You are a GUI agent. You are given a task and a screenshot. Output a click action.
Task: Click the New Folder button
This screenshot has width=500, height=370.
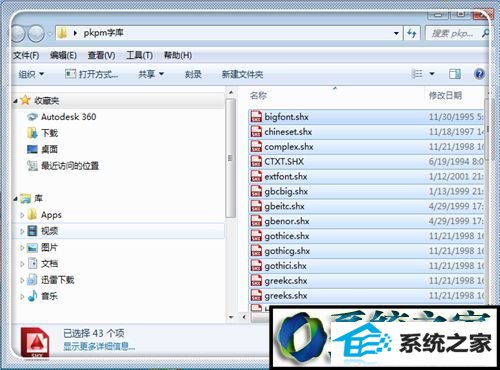tap(242, 74)
